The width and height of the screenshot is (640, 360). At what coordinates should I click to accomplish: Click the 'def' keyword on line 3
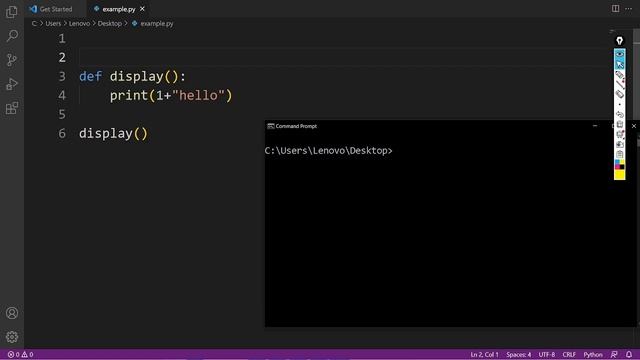(x=91, y=76)
